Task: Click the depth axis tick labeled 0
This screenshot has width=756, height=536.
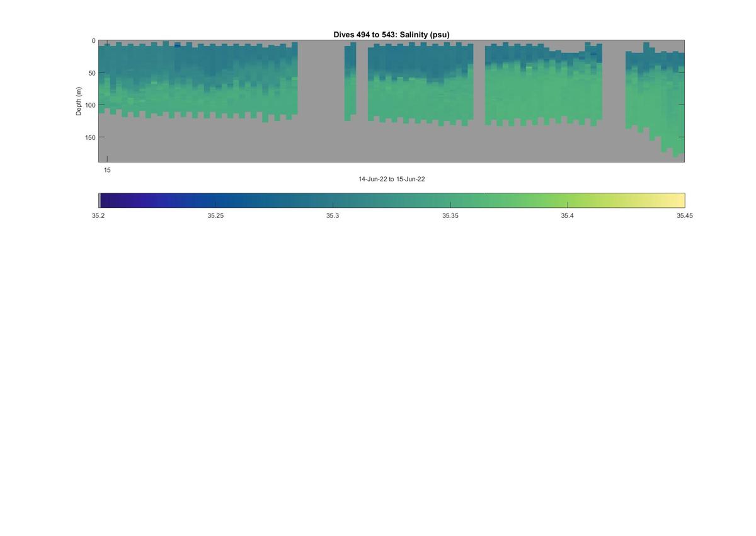Action: pos(94,41)
